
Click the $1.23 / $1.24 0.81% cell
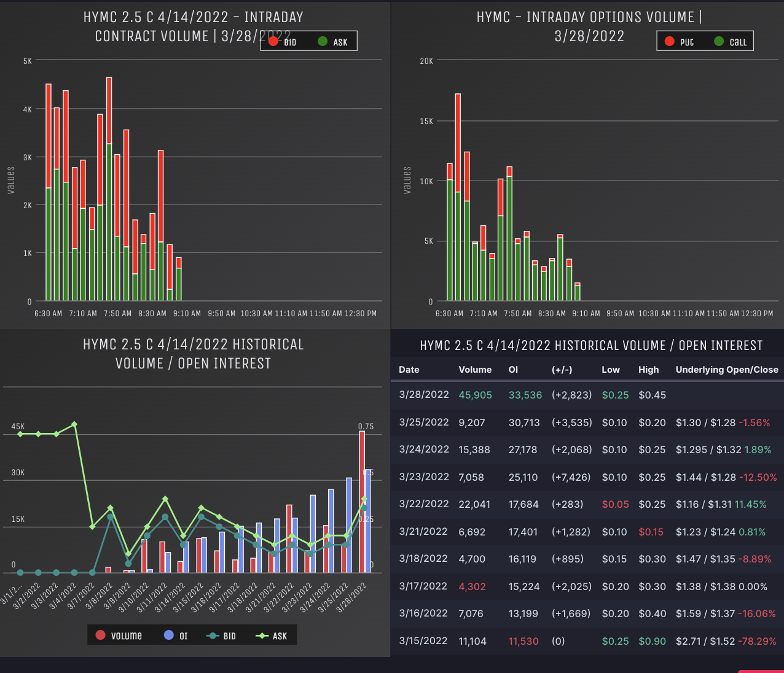point(720,532)
